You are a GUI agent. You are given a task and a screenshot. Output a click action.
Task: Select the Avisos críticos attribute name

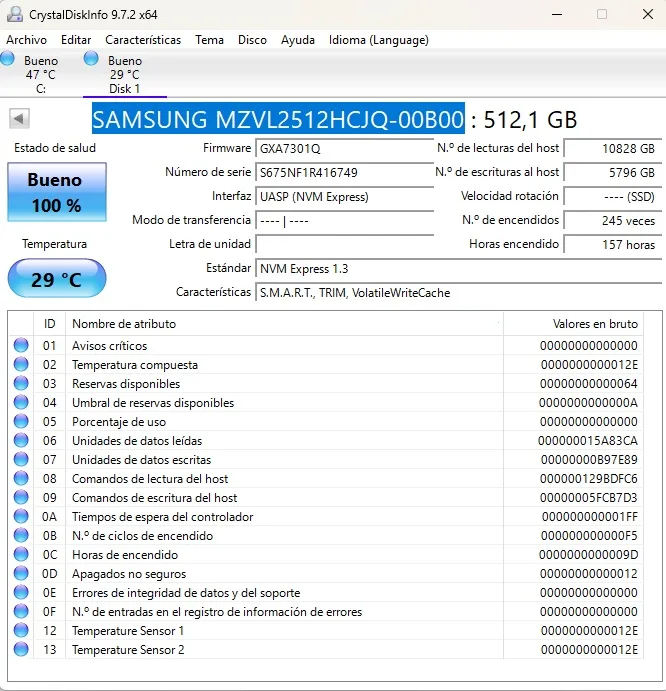point(109,346)
